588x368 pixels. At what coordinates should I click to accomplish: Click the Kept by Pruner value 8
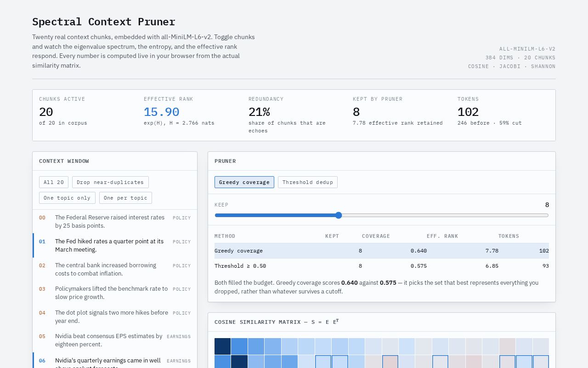356,112
